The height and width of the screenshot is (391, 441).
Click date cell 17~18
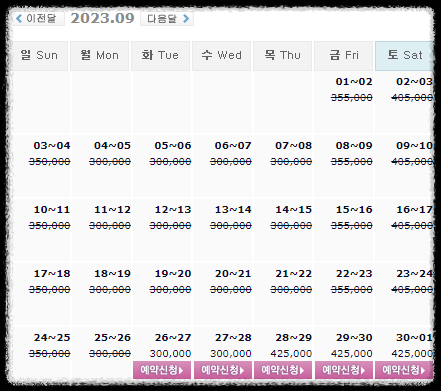pos(41,293)
